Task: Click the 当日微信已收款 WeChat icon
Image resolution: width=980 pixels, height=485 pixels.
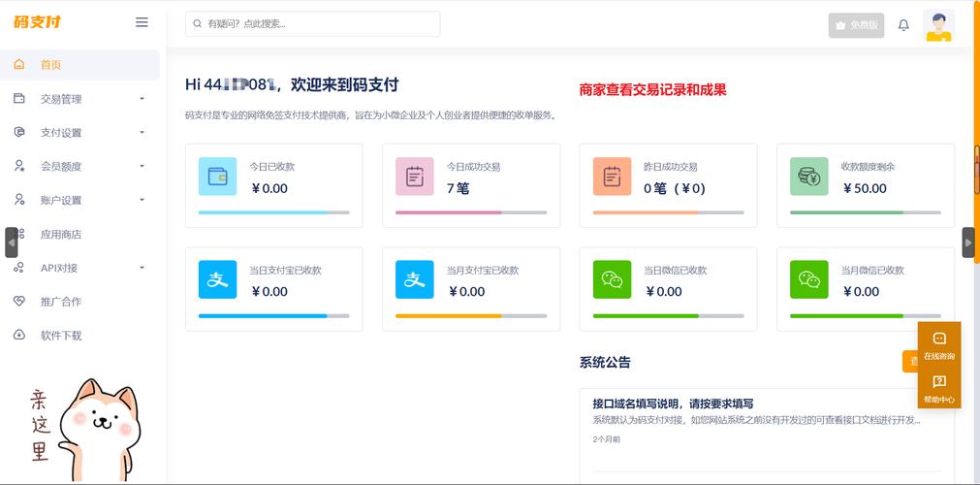Action: tap(612, 279)
